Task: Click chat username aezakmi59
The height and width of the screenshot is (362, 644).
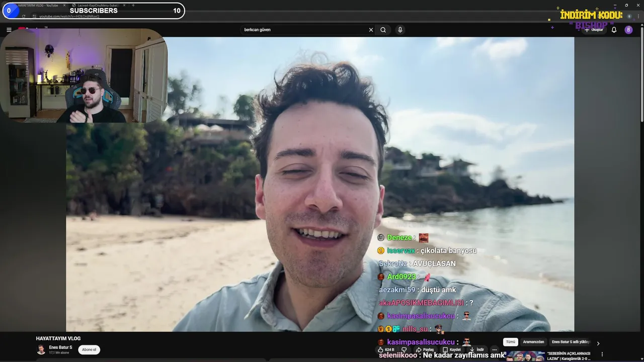Action: [x=397, y=290]
